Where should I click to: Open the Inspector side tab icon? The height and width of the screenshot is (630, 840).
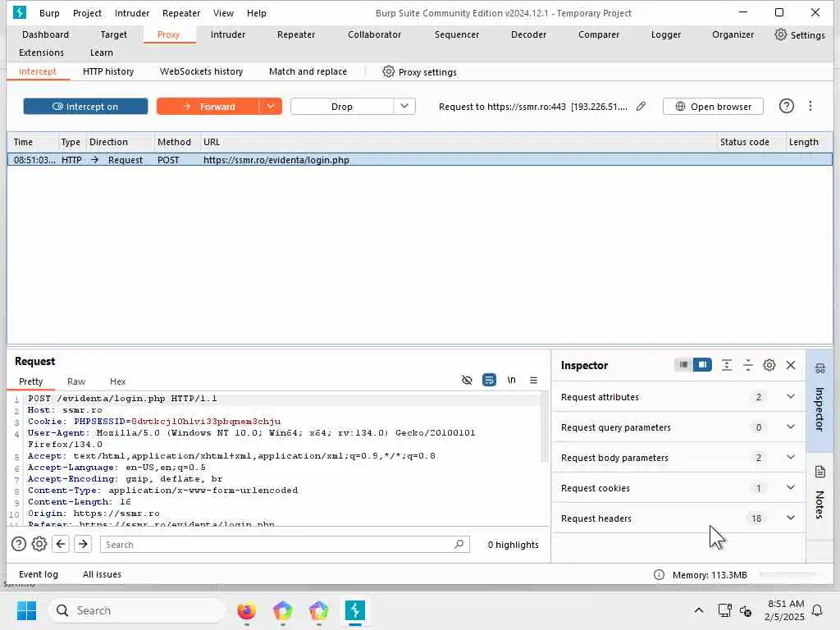click(x=819, y=368)
